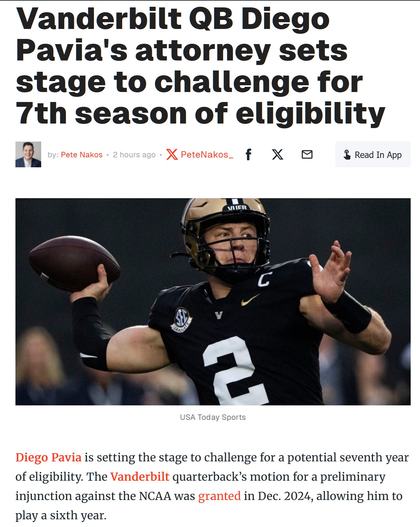
Task: Click the Read In App button
Action: coord(373,154)
